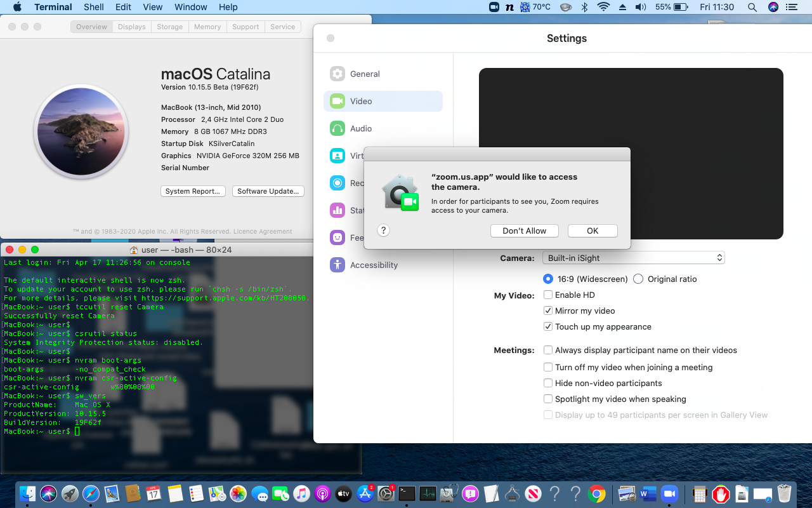812x508 pixels.
Task: Open Safari from the Dock
Action: [91, 493]
